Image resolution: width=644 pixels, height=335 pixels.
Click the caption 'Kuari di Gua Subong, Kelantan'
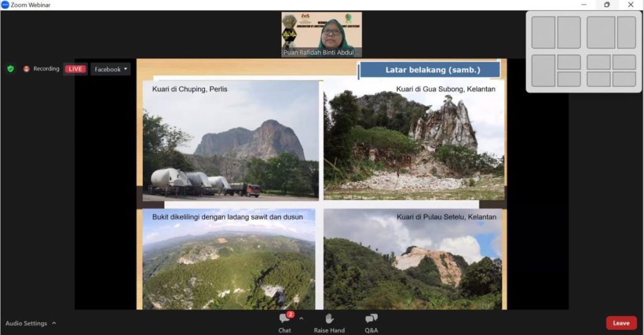click(x=446, y=89)
